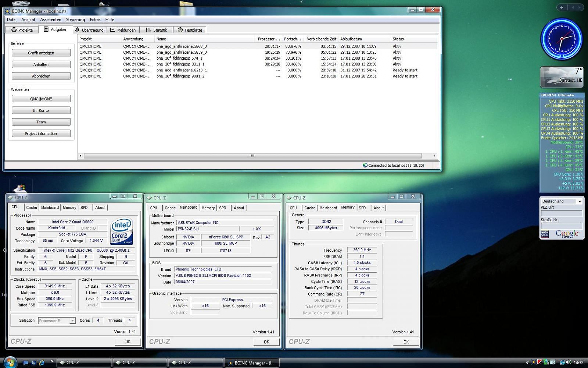
Task: Open CPU tab in Memory CPU-Z window
Action: coord(293,208)
